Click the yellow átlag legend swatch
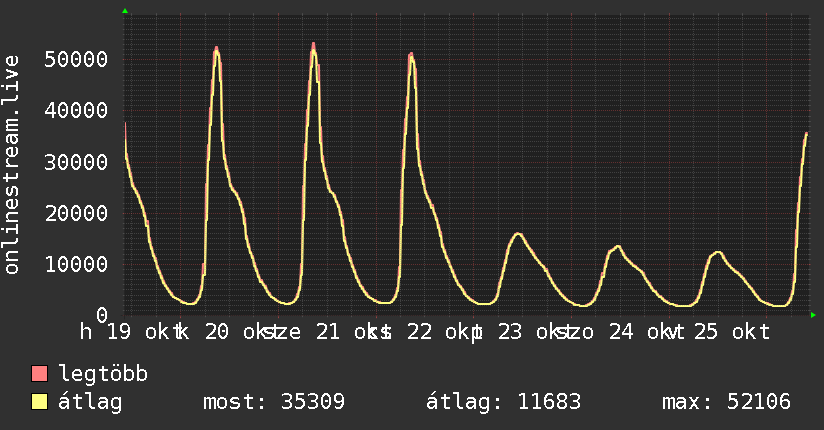Screen dimensions: 824x430 (39, 402)
